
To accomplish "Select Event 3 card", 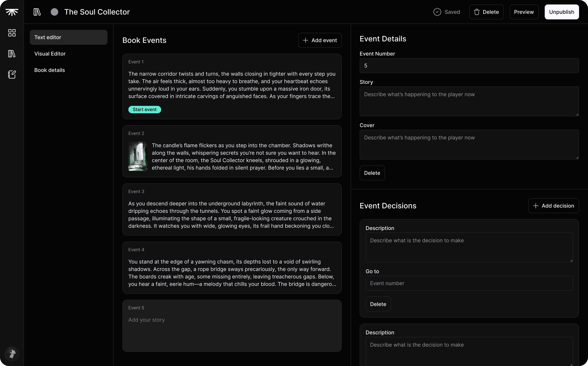I will [x=232, y=209].
